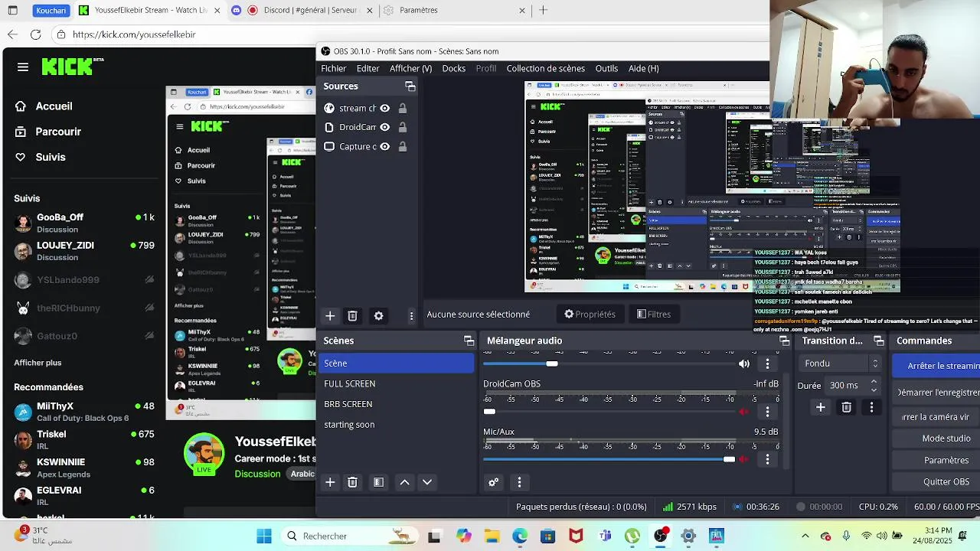This screenshot has height=551, width=980.
Task: Adjust the Durée 300 ms spinner arrows
Action: [874, 385]
